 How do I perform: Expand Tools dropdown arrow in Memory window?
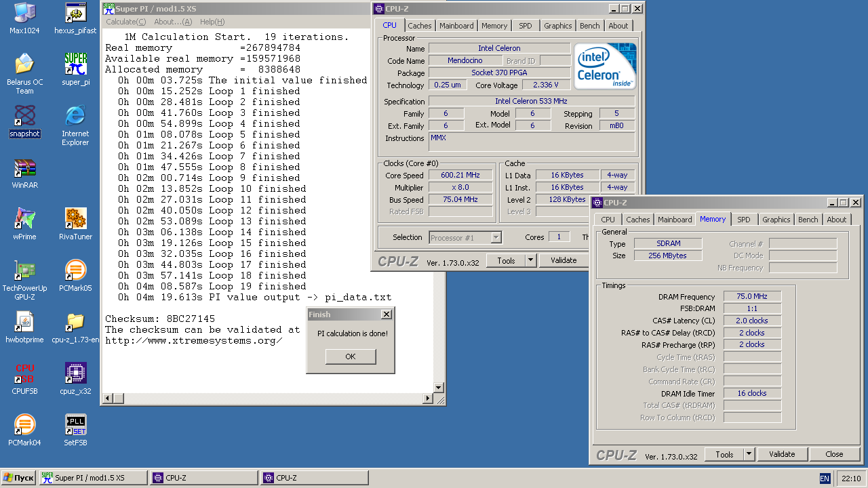(x=749, y=454)
